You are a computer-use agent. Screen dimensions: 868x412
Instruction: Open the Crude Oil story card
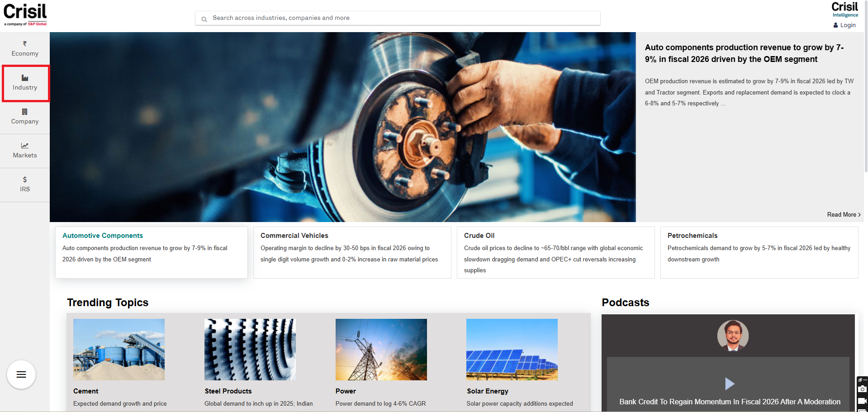pos(555,252)
